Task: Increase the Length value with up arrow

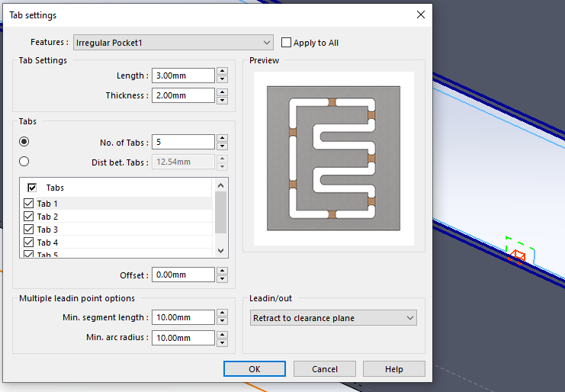Action: (222, 72)
